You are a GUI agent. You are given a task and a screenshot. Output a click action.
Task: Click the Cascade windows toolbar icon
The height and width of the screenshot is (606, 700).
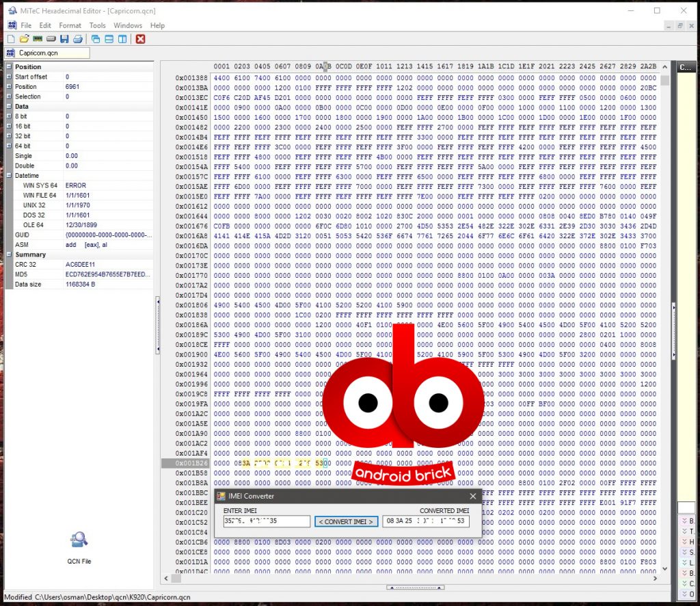(96, 39)
